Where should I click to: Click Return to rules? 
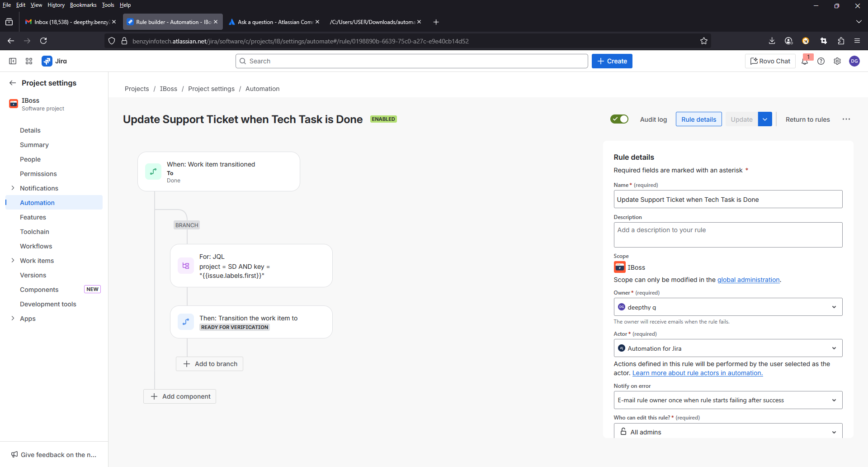pyautogui.click(x=808, y=119)
